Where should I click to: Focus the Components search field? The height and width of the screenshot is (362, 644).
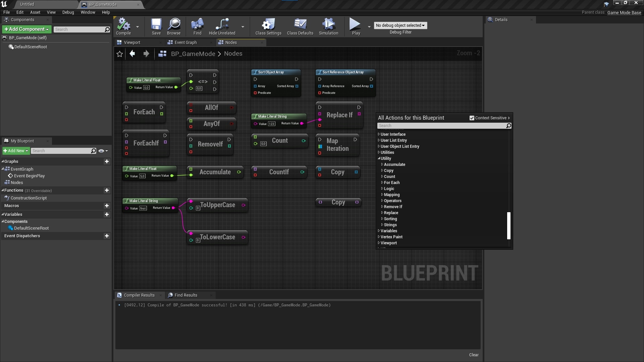coord(79,29)
